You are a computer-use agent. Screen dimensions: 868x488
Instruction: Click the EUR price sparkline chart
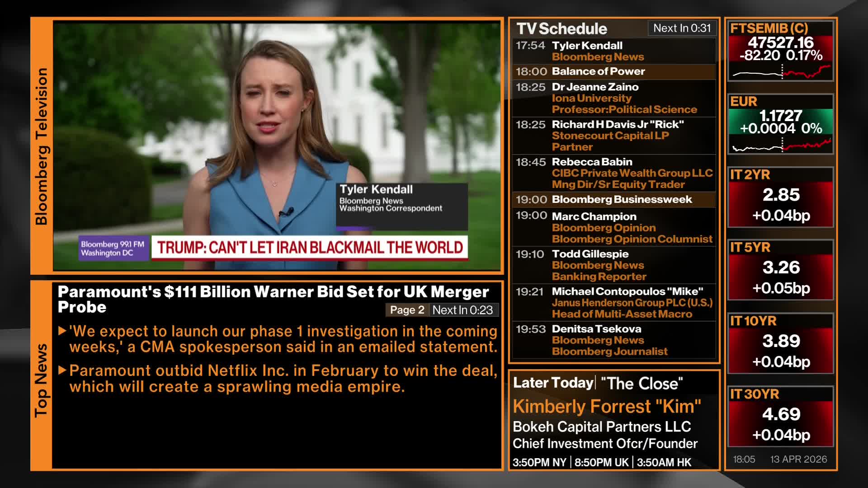pyautogui.click(x=781, y=145)
